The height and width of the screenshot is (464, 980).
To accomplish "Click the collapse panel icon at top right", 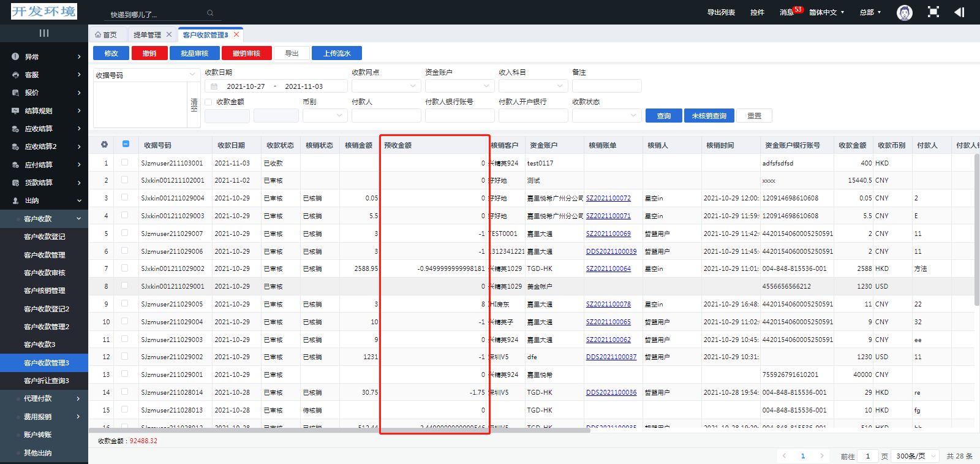I will [959, 12].
